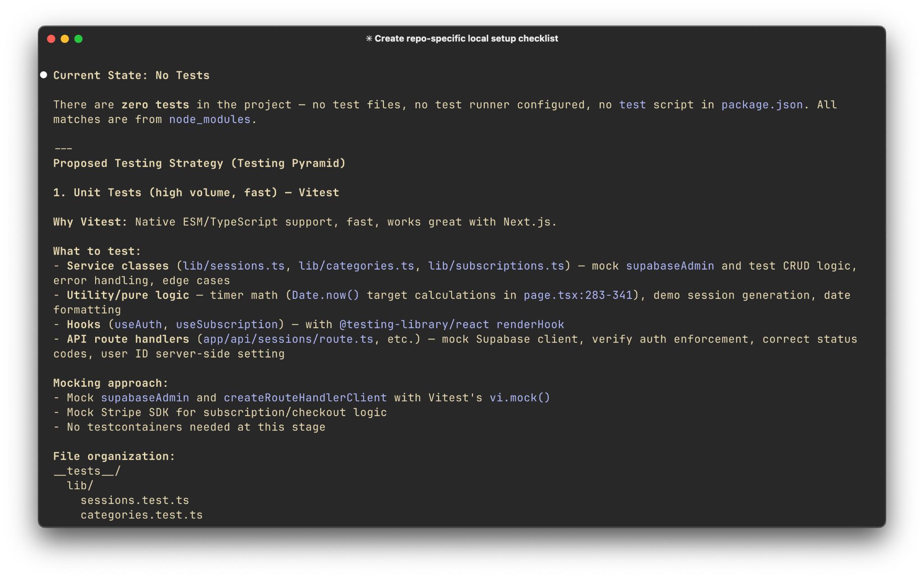Image resolution: width=924 pixels, height=578 pixels.
Task: Click the yellow minimize window button
Action: (x=65, y=39)
